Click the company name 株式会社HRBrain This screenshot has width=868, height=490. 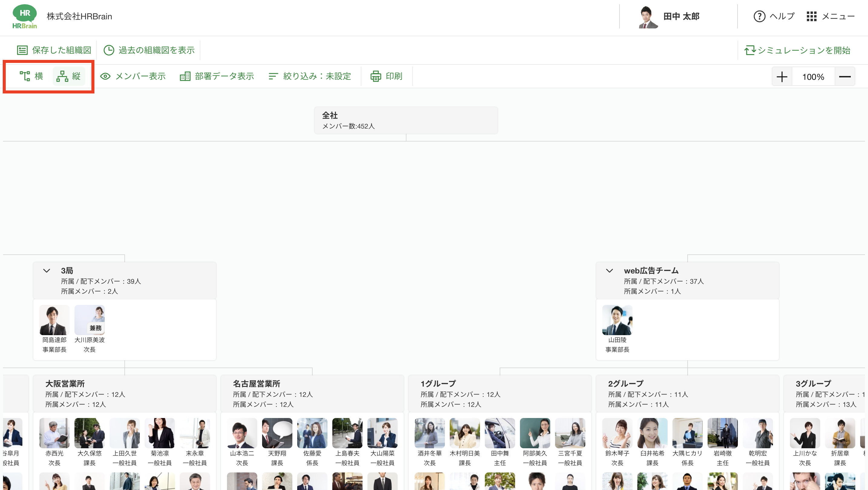79,16
